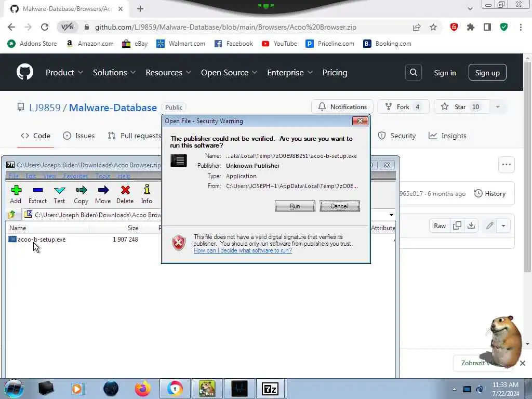532x399 pixels.
Task: Toggle the browser VPN badge
Action: coord(68,27)
